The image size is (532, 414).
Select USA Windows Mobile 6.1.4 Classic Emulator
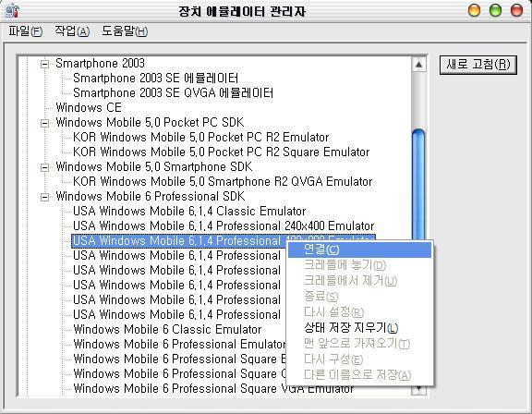[x=189, y=212]
